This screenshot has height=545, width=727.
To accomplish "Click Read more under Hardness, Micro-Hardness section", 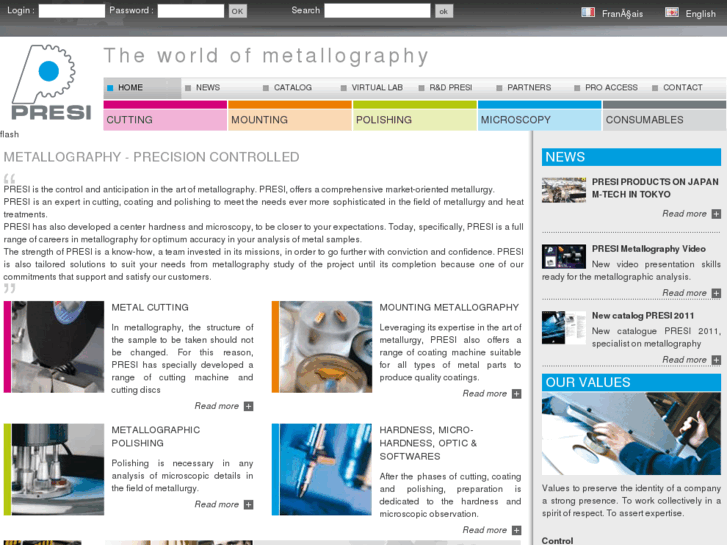I will click(485, 530).
